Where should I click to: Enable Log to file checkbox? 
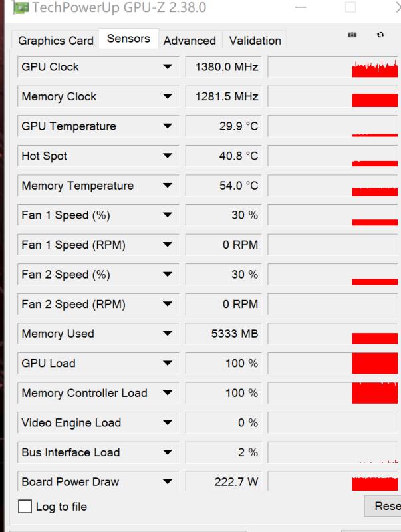click(25, 507)
